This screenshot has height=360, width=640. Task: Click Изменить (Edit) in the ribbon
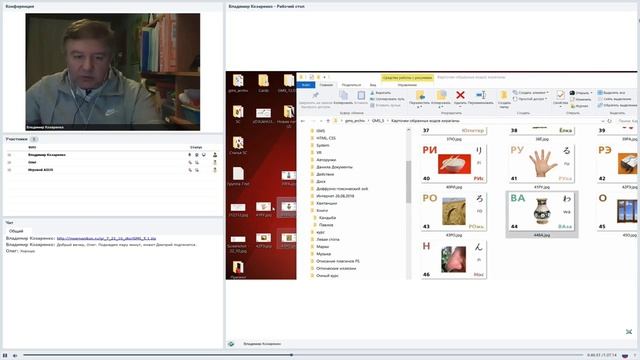pyautogui.click(x=580, y=99)
